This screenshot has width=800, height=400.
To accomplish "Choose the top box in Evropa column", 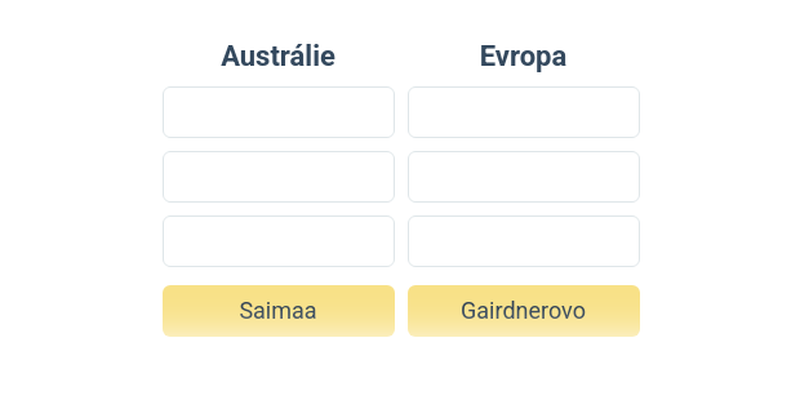I will coord(523,112).
